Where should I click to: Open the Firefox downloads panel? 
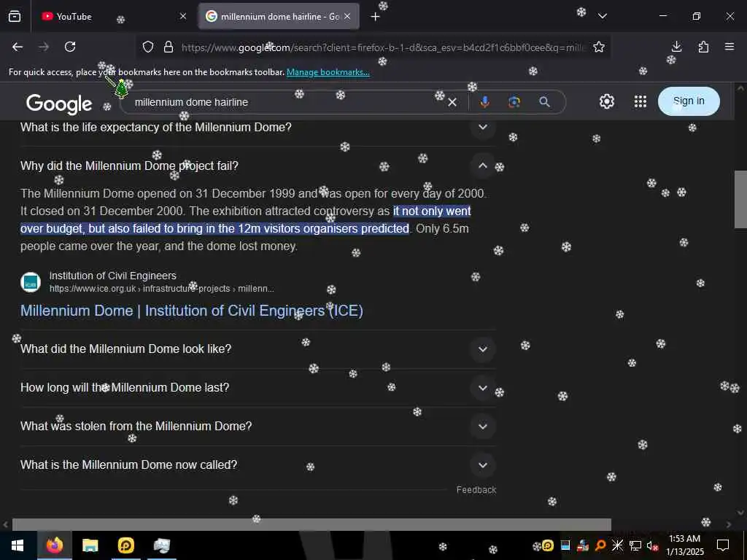point(676,47)
